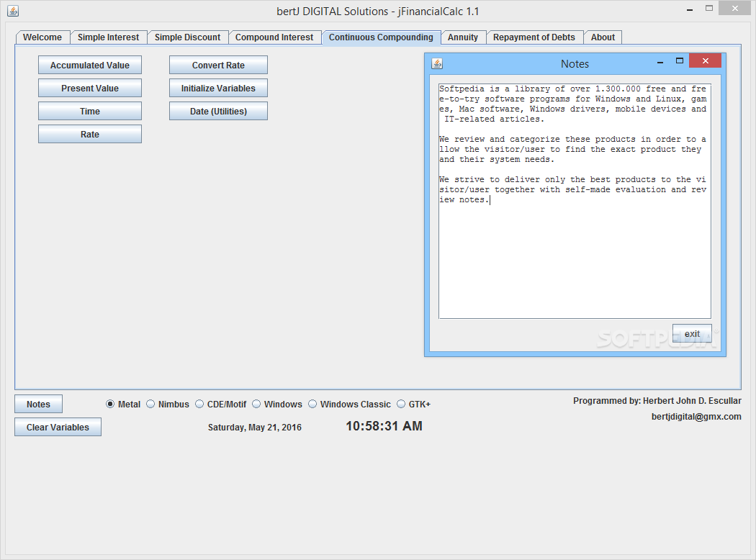Click the 10:58:31 AM clock display
The image size is (756, 560).
(384, 426)
